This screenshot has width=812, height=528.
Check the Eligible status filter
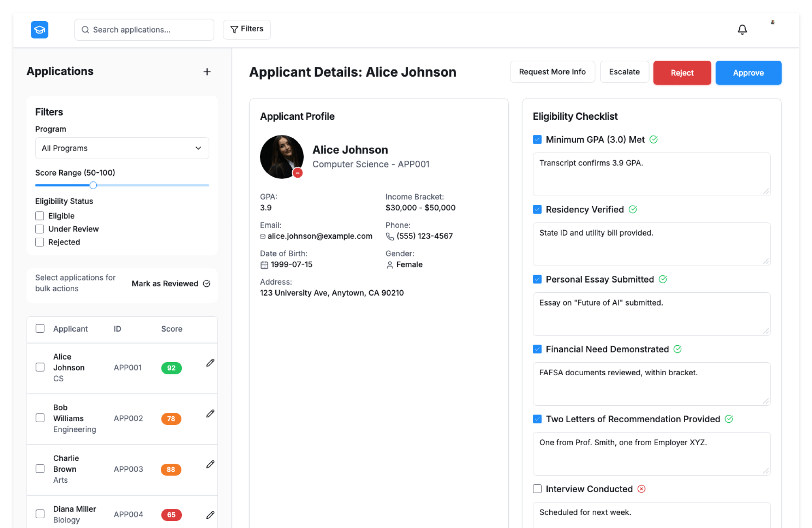click(x=40, y=216)
